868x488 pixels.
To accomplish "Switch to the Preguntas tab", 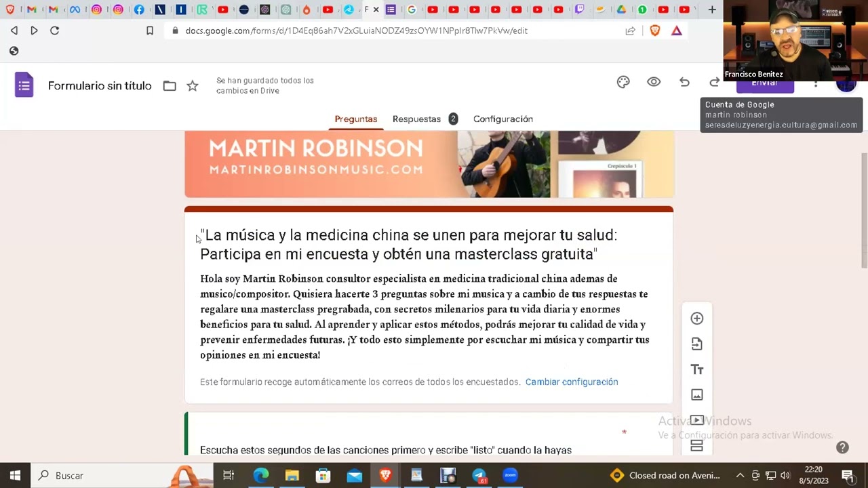I will (x=355, y=119).
